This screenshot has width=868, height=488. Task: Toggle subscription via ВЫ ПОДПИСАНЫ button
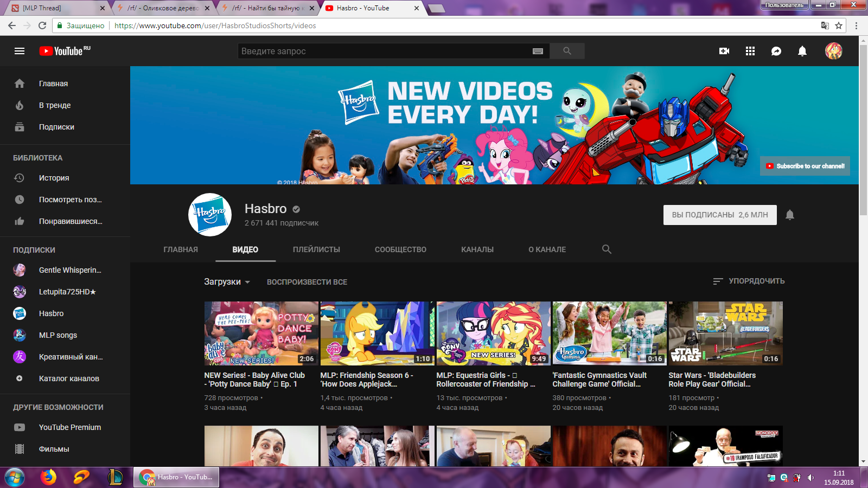pyautogui.click(x=719, y=215)
